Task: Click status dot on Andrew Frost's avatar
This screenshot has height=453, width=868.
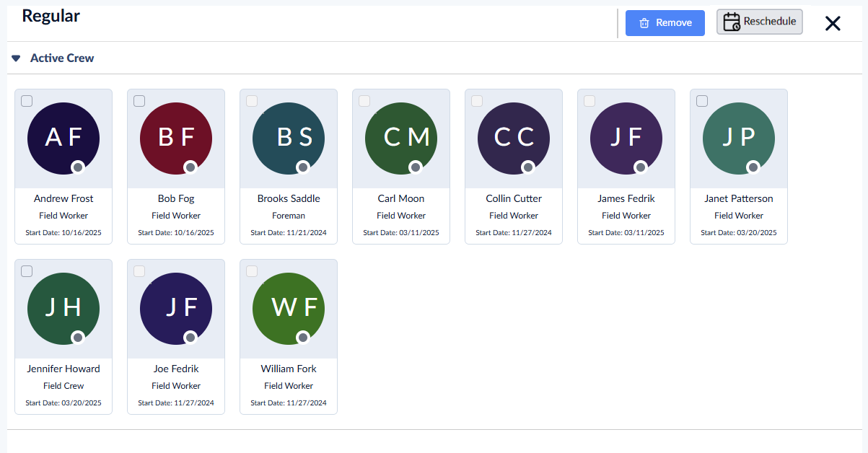Action: pos(78,167)
